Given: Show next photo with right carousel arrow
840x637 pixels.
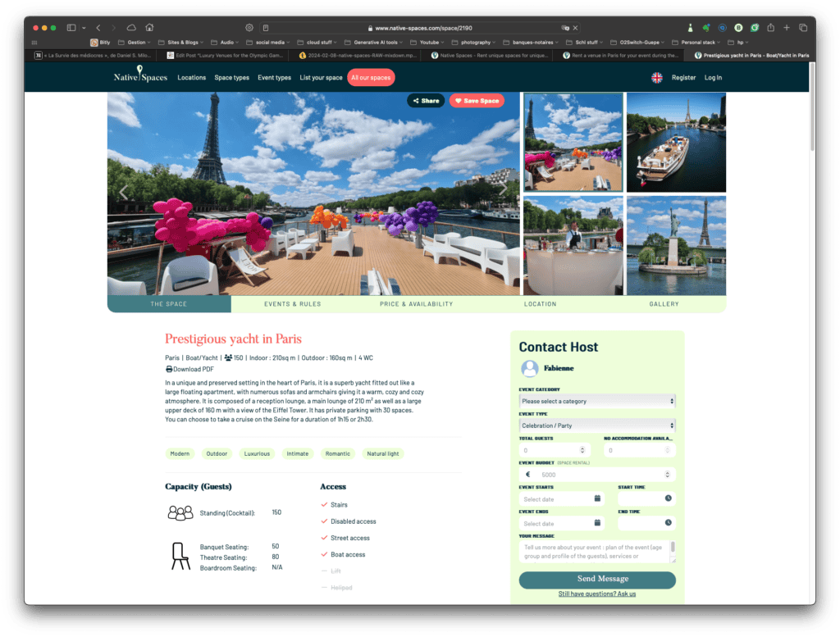Looking at the screenshot, I should point(503,189).
